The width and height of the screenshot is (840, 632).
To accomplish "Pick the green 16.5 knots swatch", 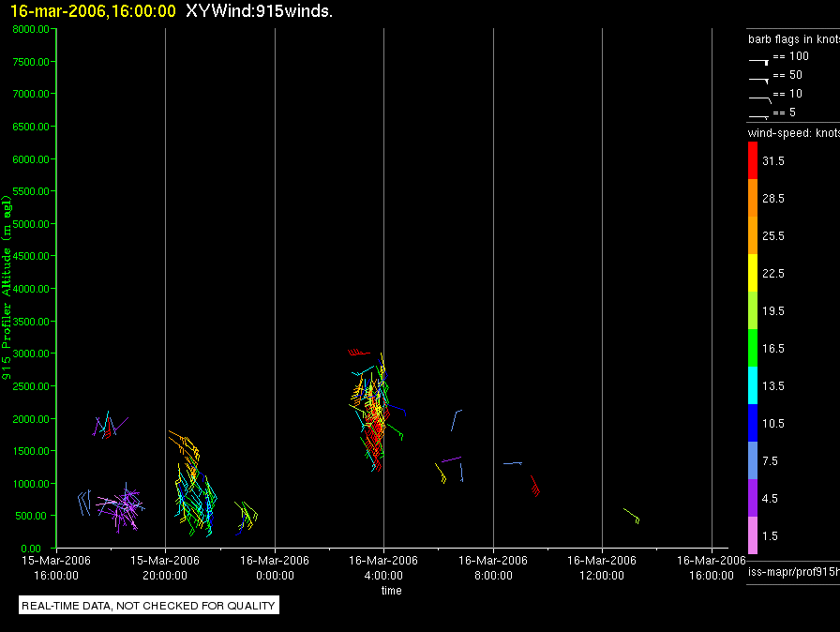I will tap(753, 348).
